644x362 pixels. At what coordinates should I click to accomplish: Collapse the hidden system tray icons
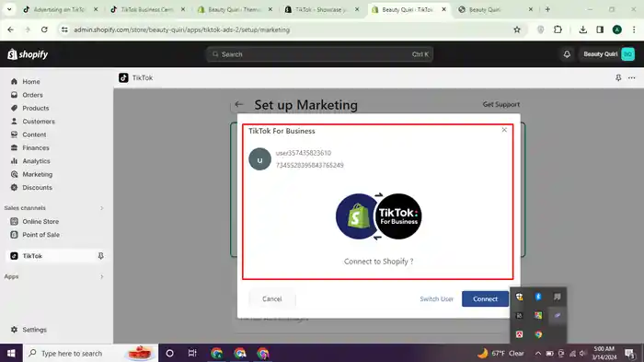(x=537, y=354)
